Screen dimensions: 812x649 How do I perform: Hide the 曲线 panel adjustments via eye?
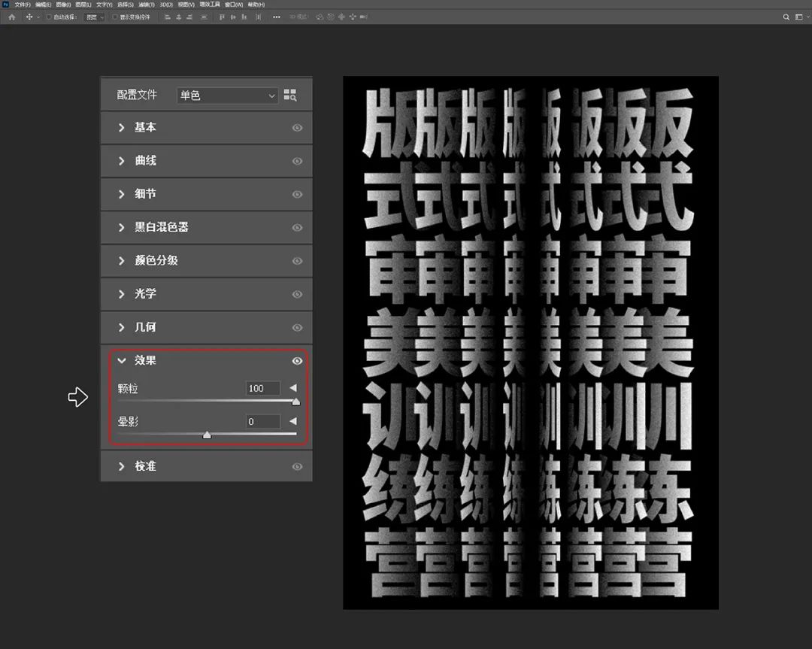[x=297, y=161]
